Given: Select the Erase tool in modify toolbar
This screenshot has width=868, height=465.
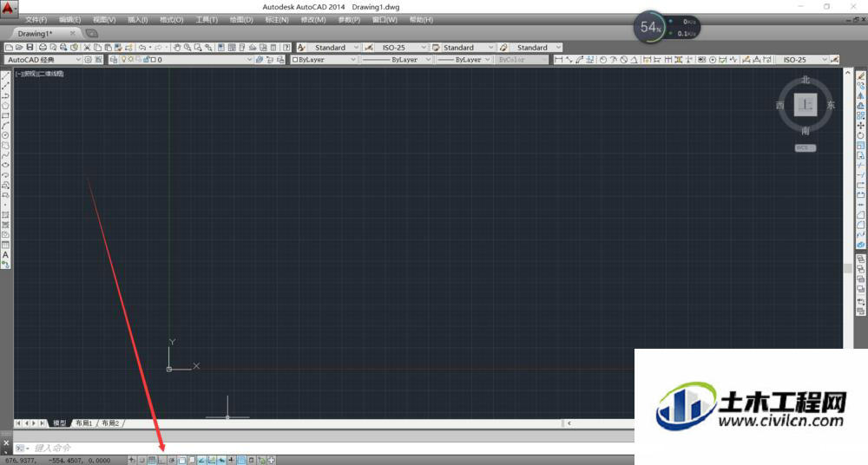Looking at the screenshot, I should point(860,75).
